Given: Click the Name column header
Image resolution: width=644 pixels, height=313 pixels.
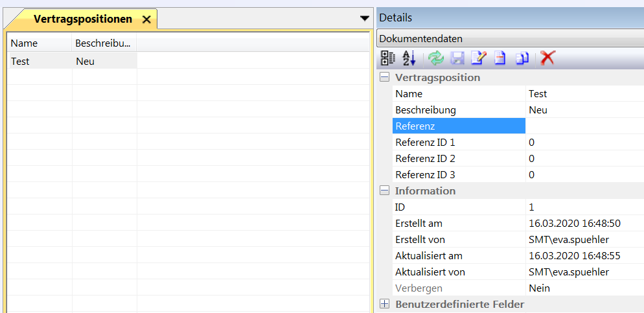Looking at the screenshot, I should (39, 43).
